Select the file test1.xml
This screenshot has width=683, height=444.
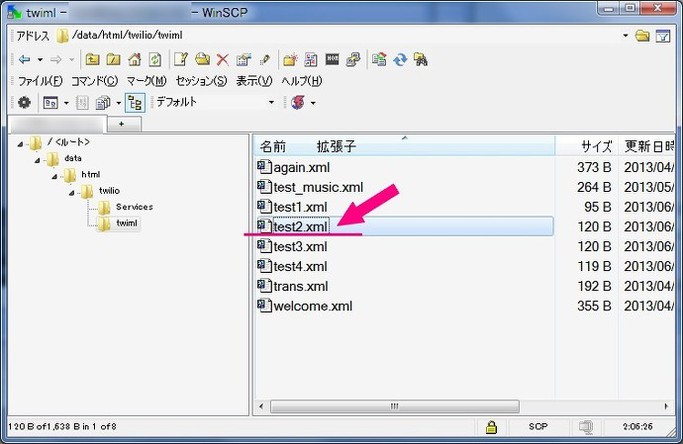[x=300, y=207]
